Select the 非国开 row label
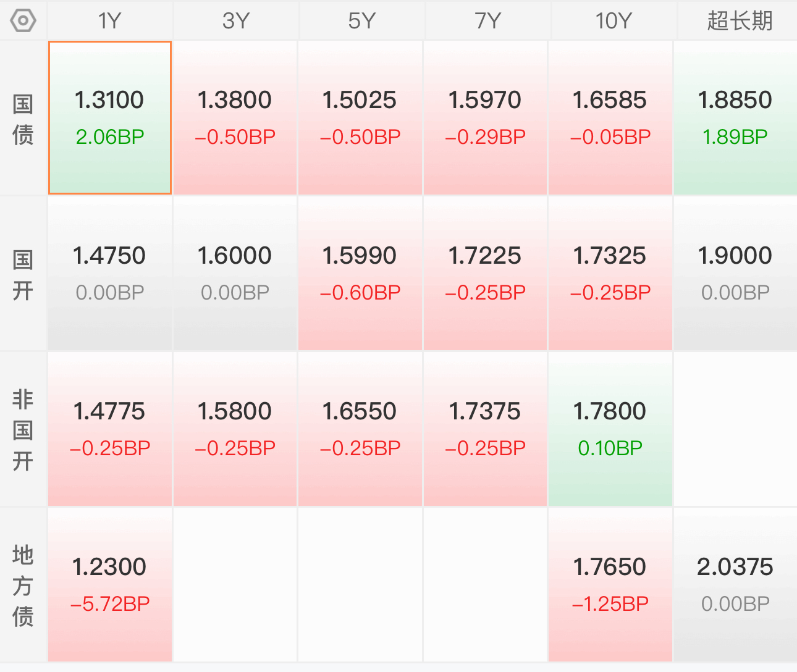The height and width of the screenshot is (672, 797). click(23, 430)
